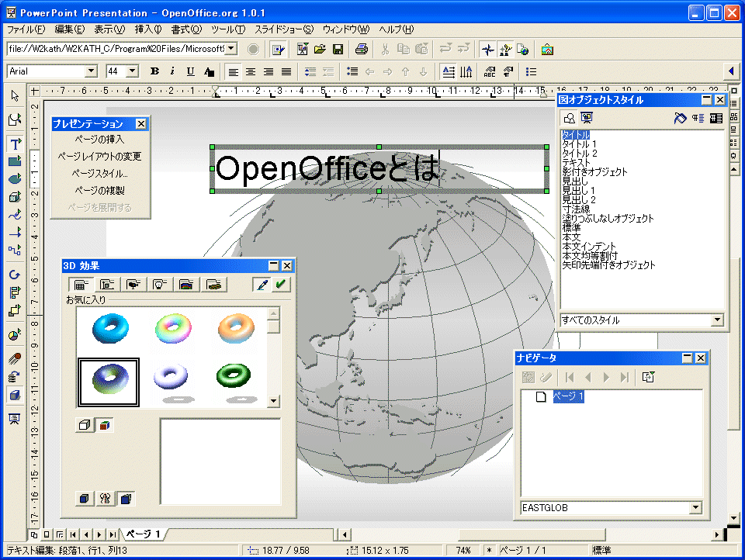Align text to the right
This screenshot has width=745, height=560.
[x=269, y=71]
